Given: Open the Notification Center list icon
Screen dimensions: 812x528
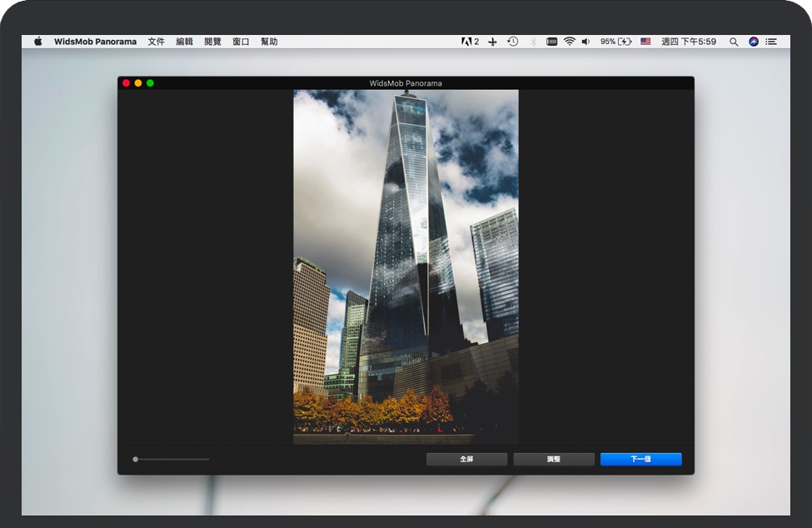Looking at the screenshot, I should pyautogui.click(x=772, y=42).
